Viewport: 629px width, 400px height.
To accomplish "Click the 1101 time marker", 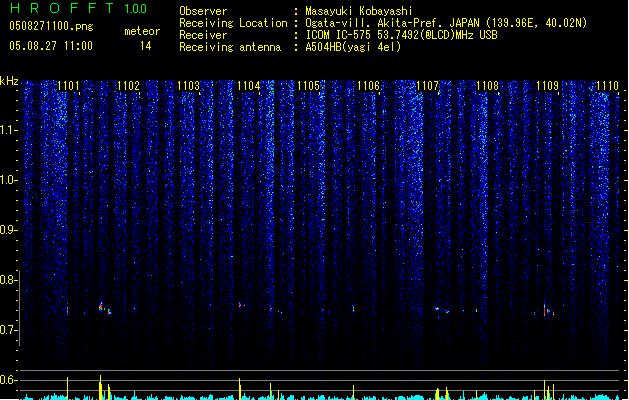I will pyautogui.click(x=68, y=86).
